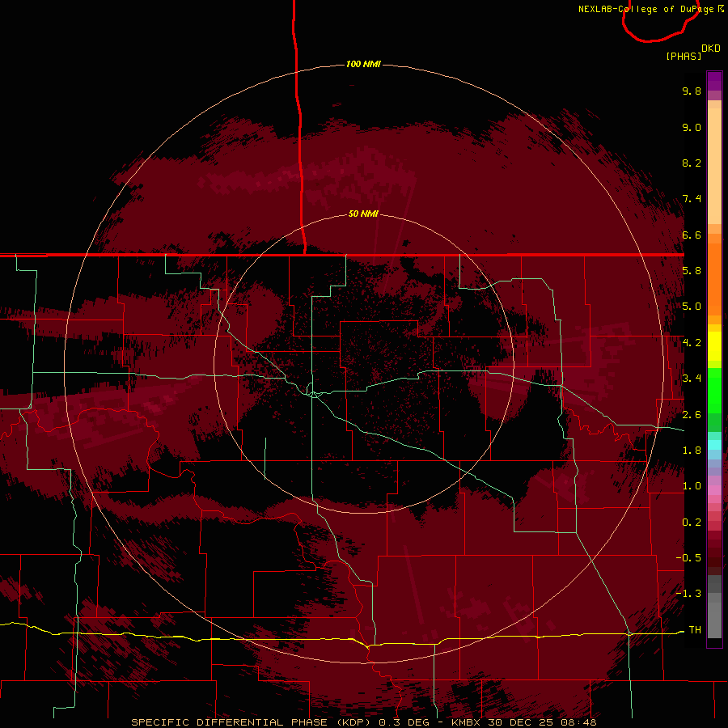Click the [PHAS] label above color scale
This screenshot has height=728, width=728.
[x=684, y=56]
